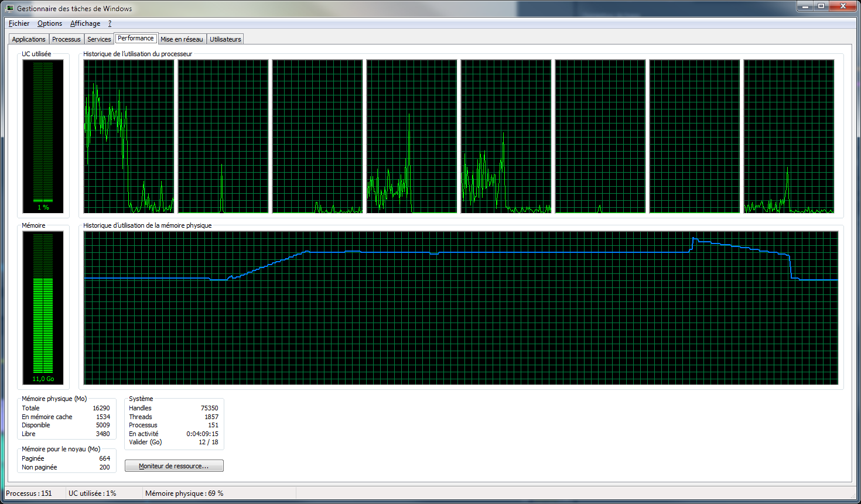This screenshot has width=861, height=504.
Task: Click the second CPU core history graph
Action: [x=223, y=136]
